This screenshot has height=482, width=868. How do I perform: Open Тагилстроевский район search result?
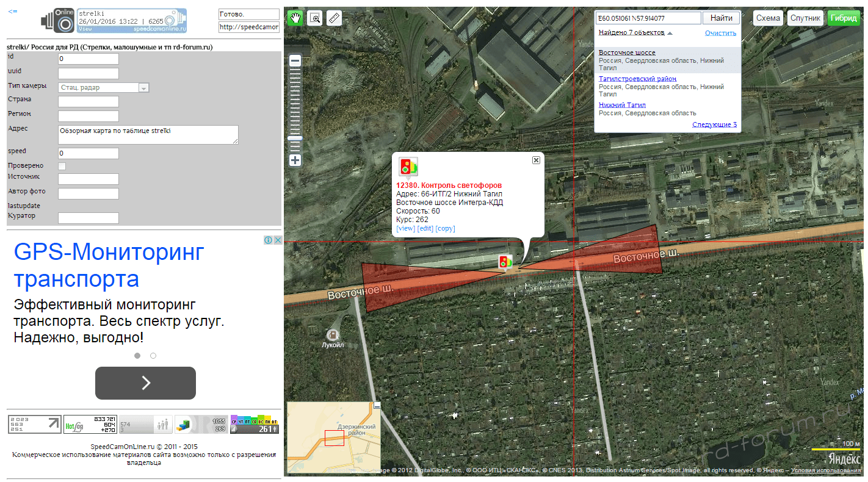pyautogui.click(x=637, y=79)
